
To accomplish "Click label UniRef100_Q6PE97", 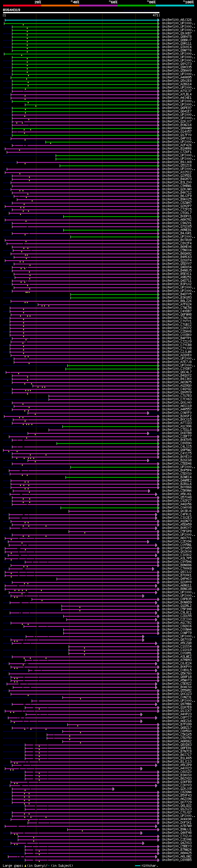I will click(x=176, y=108).
